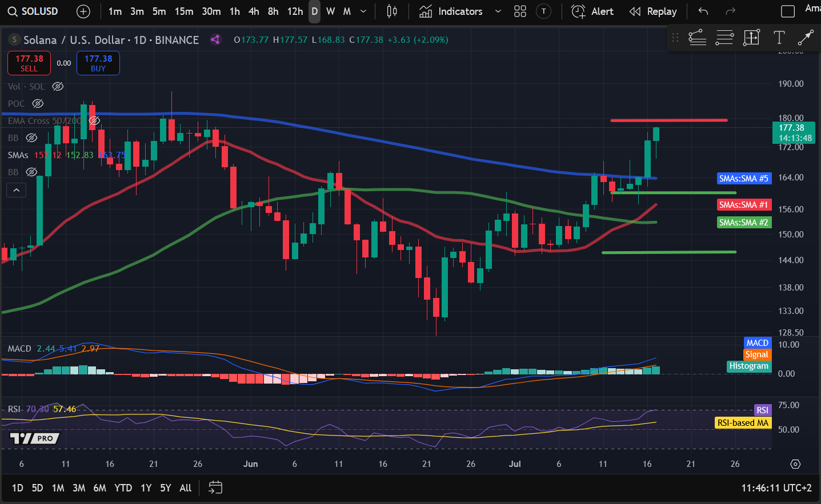Open the layout grid selector icon
Image resolution: width=821 pixels, height=504 pixels.
point(520,11)
